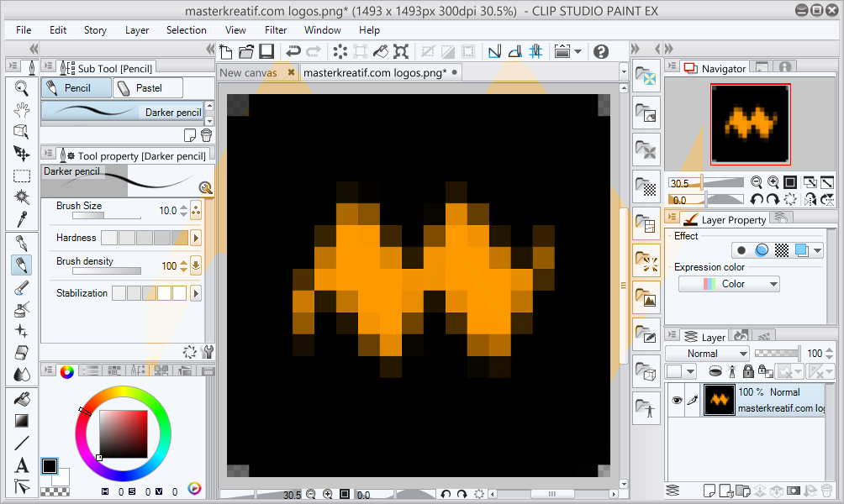Viewport: 844px width, 504px height.
Task: Reset tool property to initial settings
Action: 189,352
